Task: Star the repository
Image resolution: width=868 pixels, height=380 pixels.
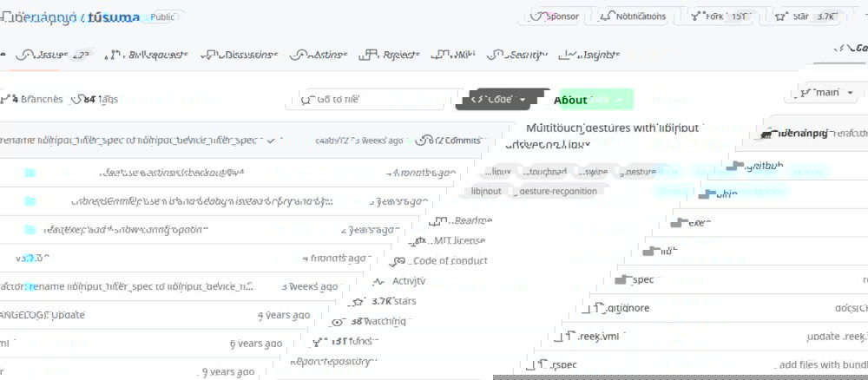Action: [x=807, y=16]
